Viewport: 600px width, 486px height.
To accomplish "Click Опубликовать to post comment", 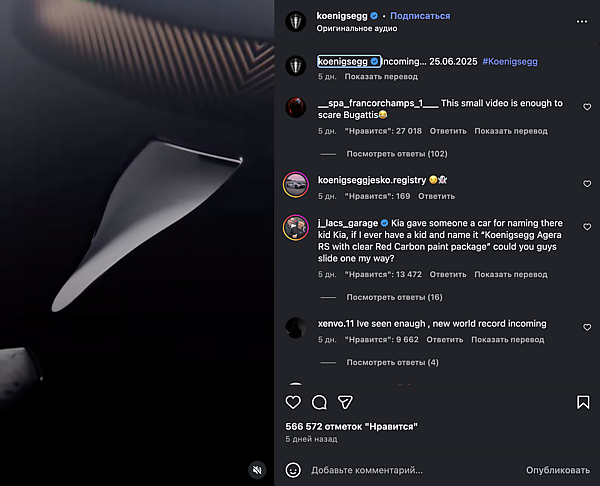I will pyautogui.click(x=558, y=470).
